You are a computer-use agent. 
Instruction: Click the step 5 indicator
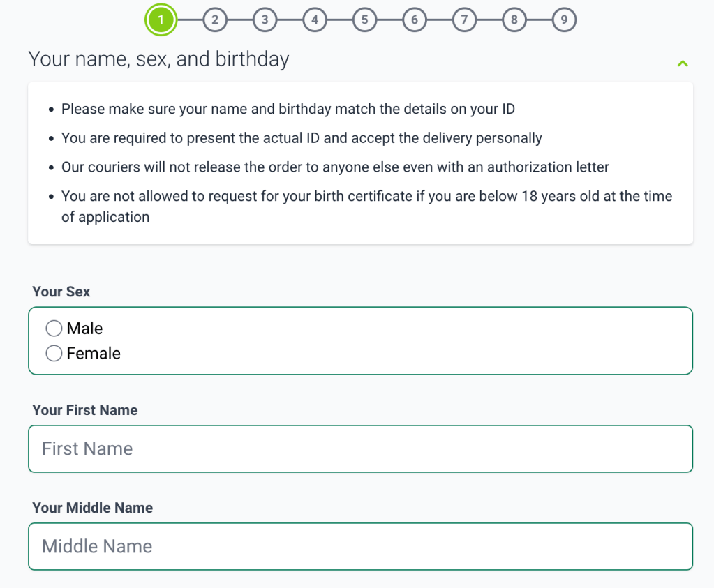[364, 20]
